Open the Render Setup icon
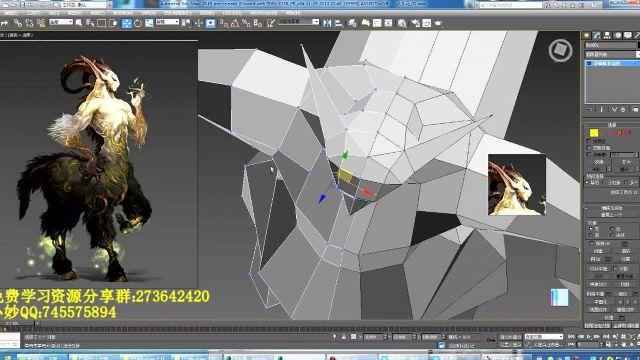This screenshot has height=360, width=640. pos(416,23)
